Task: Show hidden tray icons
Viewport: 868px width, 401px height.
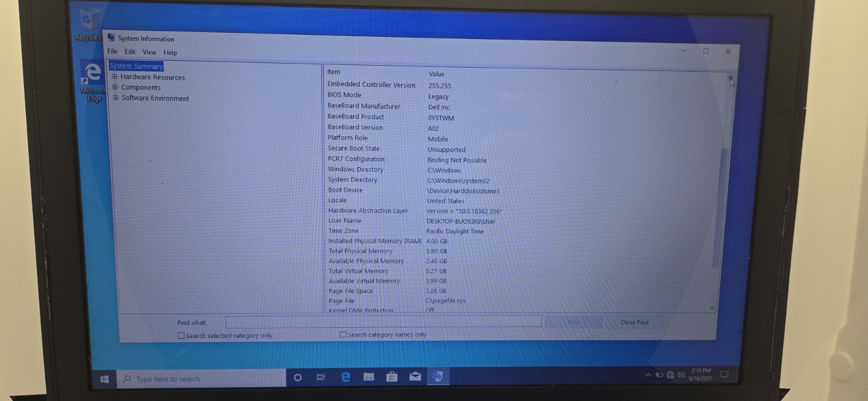Action: tap(648, 375)
